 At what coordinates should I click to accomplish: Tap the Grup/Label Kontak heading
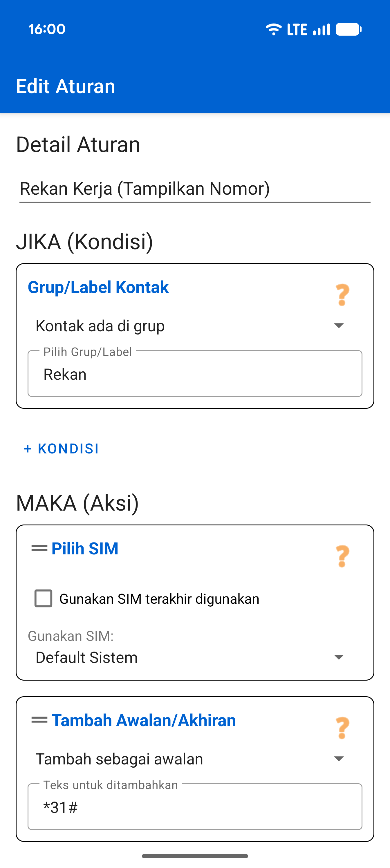[x=98, y=287]
